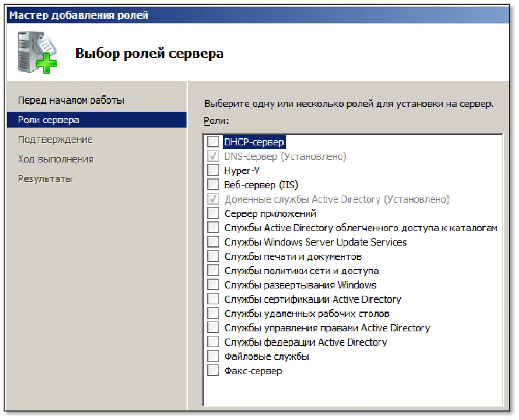Open the Перед началом работы step
This screenshot has width=519, height=420.
click(71, 100)
